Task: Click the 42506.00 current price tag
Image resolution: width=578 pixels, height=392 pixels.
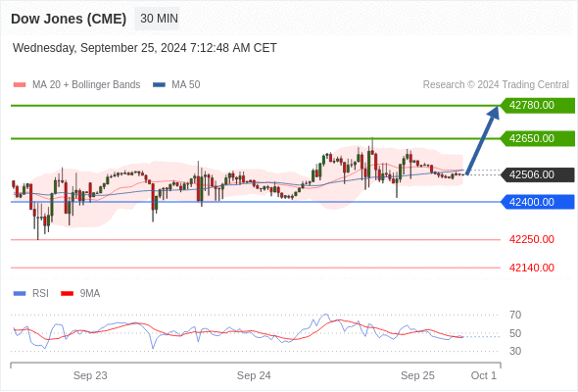Action: (537, 174)
